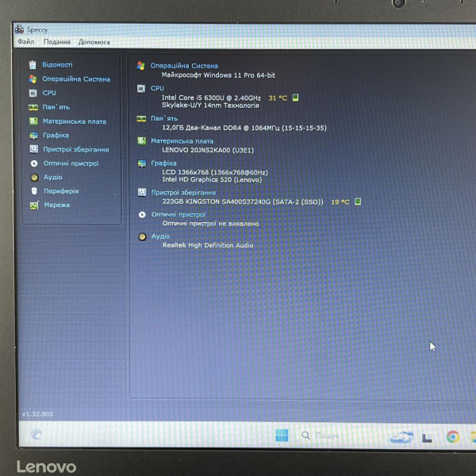Open Google Chrome from the taskbar
Image resolution: width=476 pixels, height=476 pixels.
[x=453, y=437]
